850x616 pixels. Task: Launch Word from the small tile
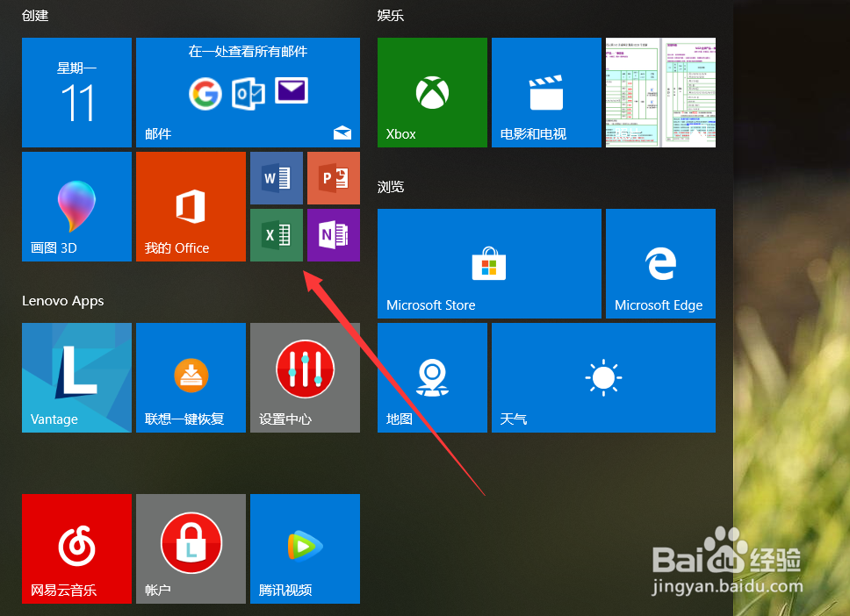click(277, 178)
